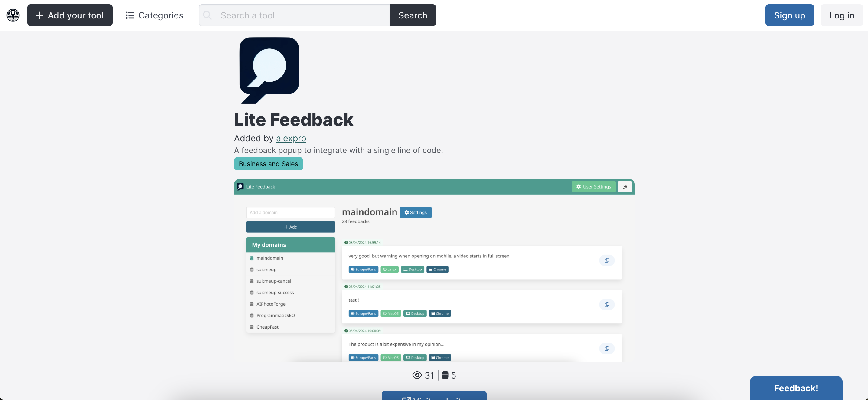Focus the Search a tool field
Screen dimensions: 868x400
294,15
